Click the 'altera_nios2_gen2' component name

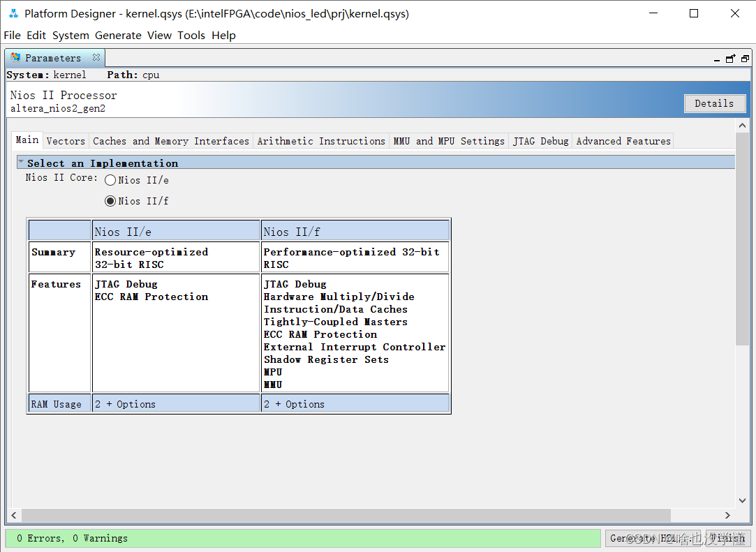pos(58,108)
